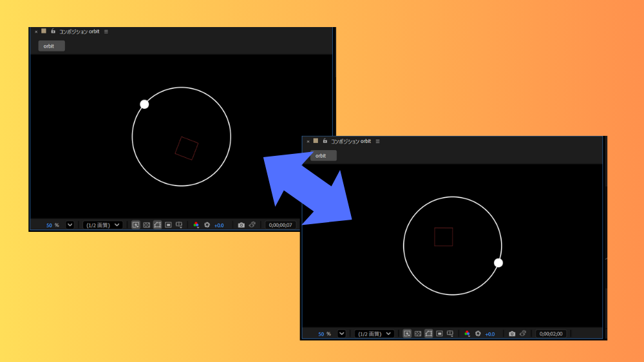Screen dimensions: 644x362
Task: Open the コンポジション orbit panel menu, upper panel
Action: click(106, 32)
